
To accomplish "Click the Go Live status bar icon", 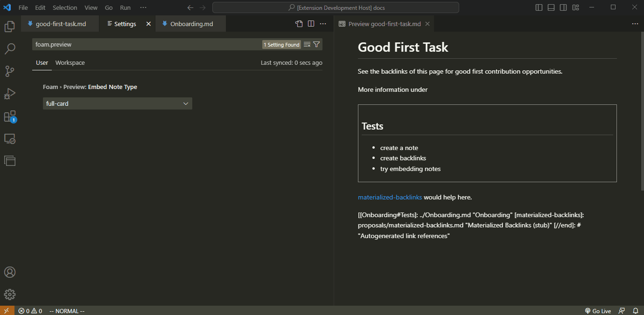I will 598,311.
